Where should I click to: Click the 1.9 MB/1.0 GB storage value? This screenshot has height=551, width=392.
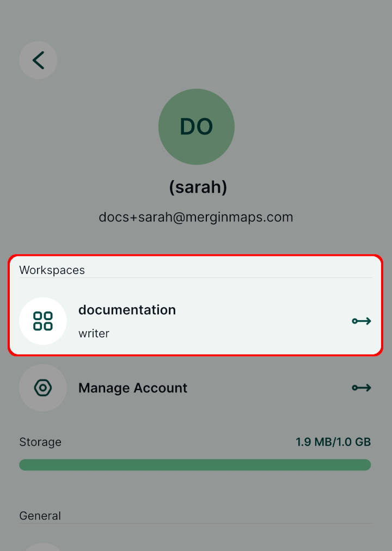point(333,442)
